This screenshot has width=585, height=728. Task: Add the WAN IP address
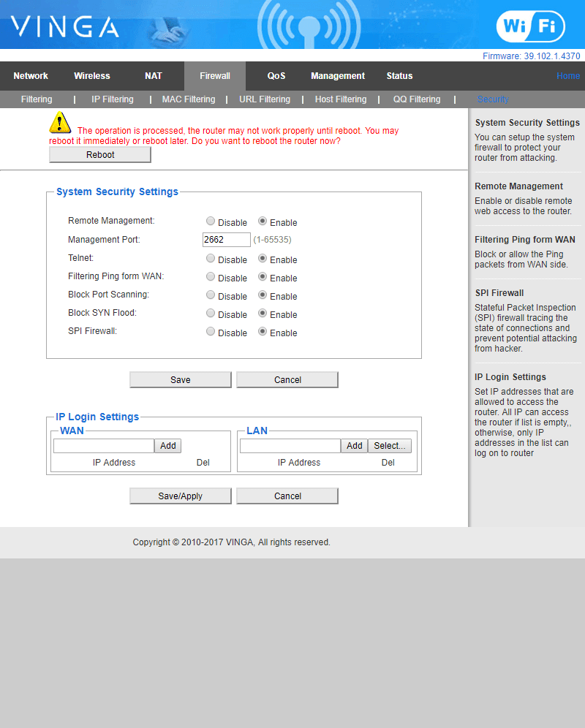[x=168, y=446]
